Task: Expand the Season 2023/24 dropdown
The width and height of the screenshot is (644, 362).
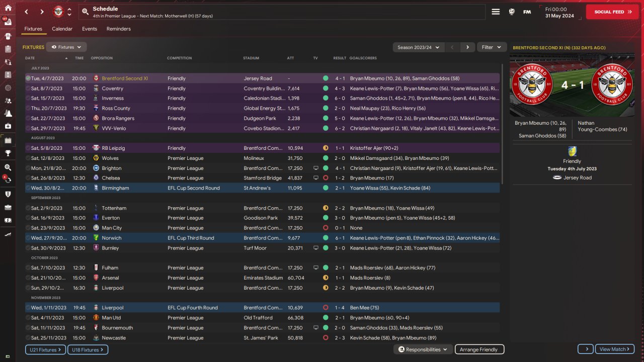Action: tap(418, 47)
